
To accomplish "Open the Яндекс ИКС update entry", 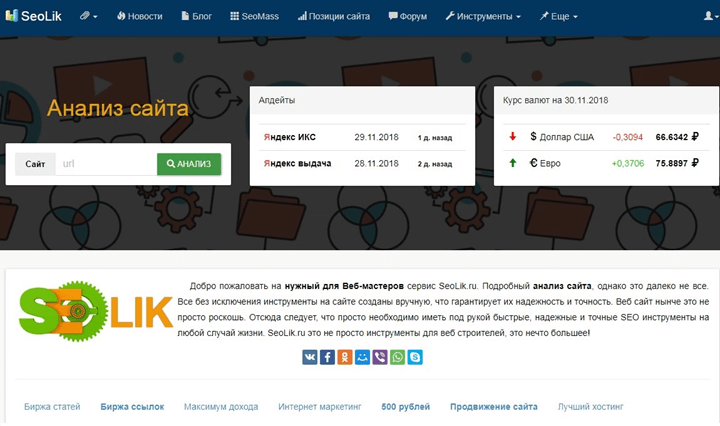I will pos(290,137).
